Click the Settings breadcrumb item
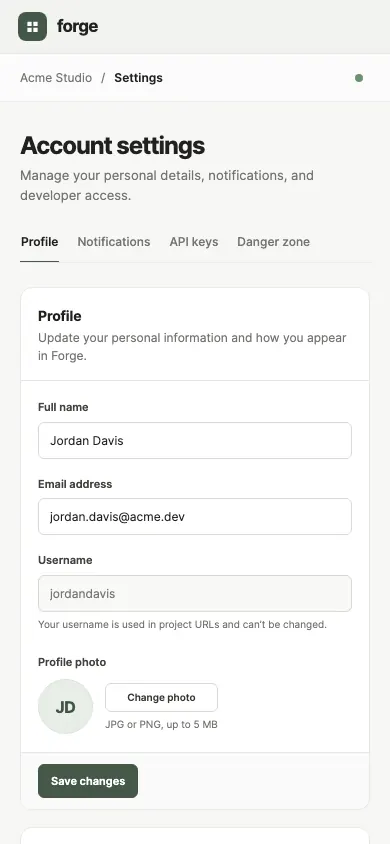 tap(138, 78)
